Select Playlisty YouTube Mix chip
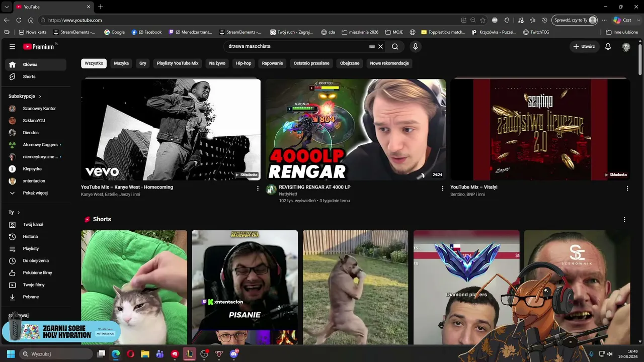 pyautogui.click(x=178, y=63)
